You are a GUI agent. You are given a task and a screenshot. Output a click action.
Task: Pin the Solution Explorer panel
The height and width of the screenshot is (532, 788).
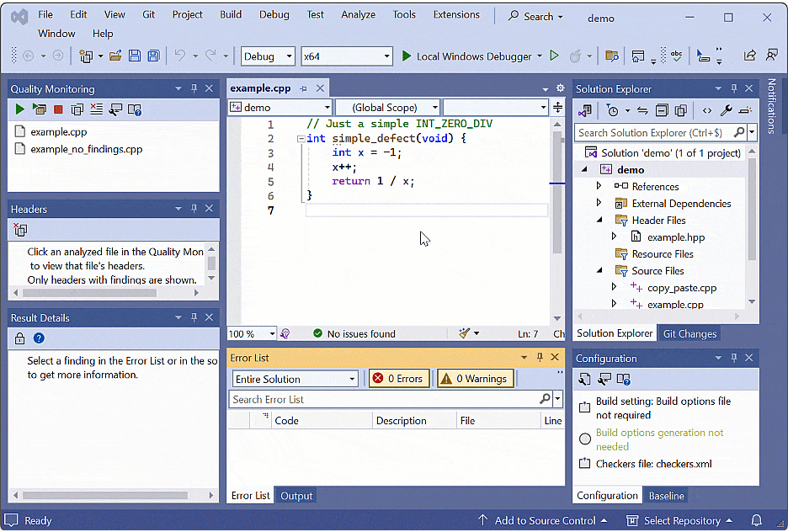(x=735, y=88)
